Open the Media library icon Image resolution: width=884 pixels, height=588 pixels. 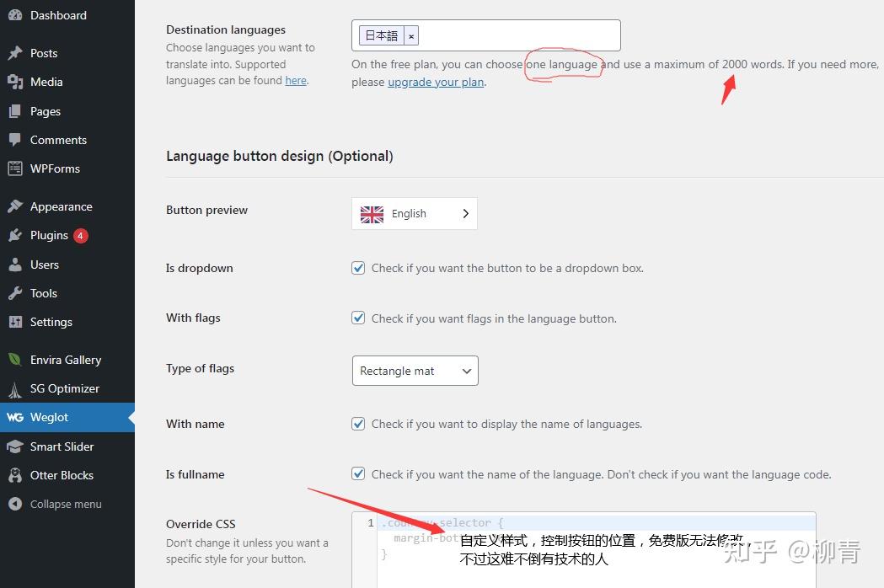coord(17,82)
